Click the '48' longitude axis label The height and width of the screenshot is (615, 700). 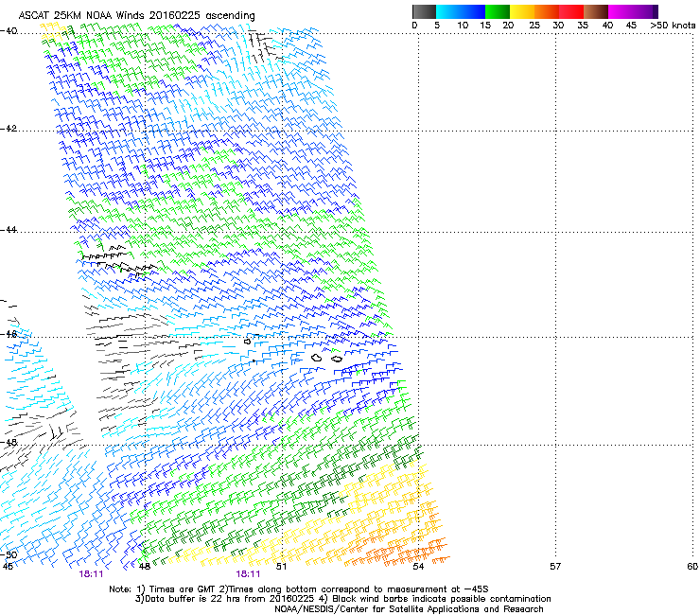coord(144,567)
